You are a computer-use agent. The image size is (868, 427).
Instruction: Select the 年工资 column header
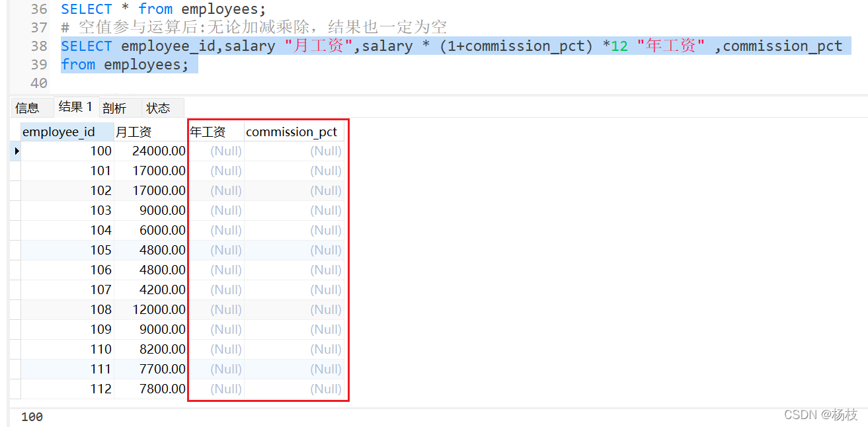click(216, 132)
